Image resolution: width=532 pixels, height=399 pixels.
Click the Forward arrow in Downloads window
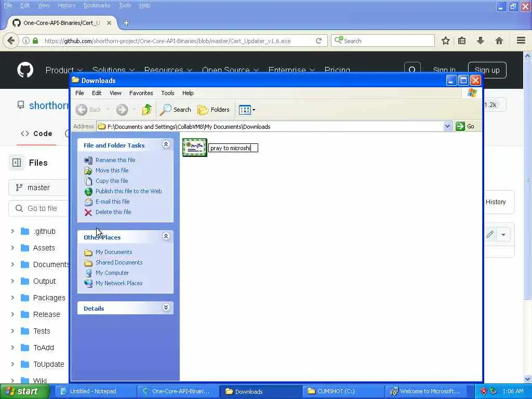[122, 110]
